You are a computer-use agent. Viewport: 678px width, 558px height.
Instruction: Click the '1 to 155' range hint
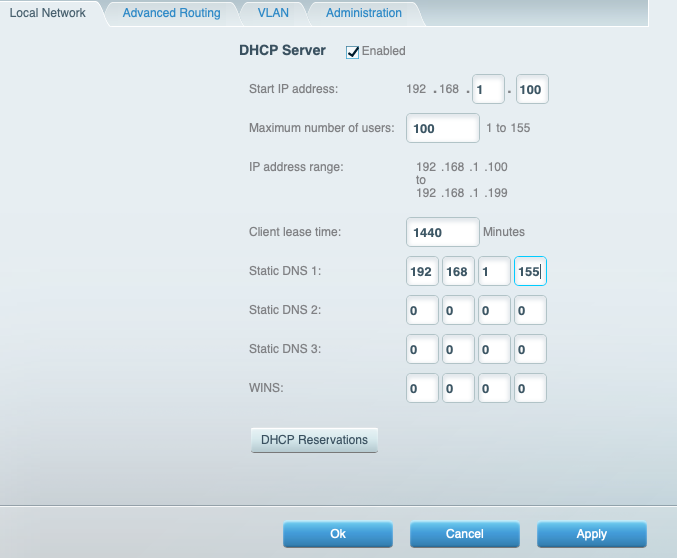pyautogui.click(x=508, y=128)
